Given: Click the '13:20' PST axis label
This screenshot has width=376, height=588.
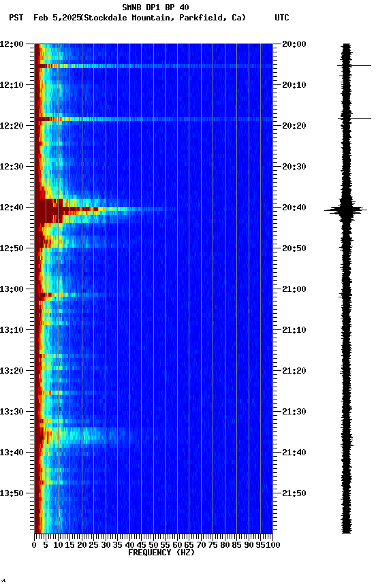Looking at the screenshot, I should (x=12, y=371).
